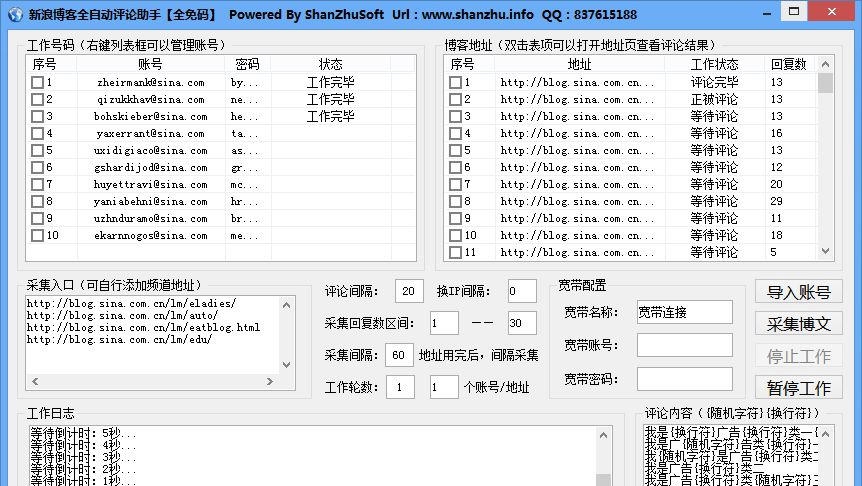The image size is (862, 486).
Task: Click scroll-down arrow of blog address list
Action: [825, 251]
